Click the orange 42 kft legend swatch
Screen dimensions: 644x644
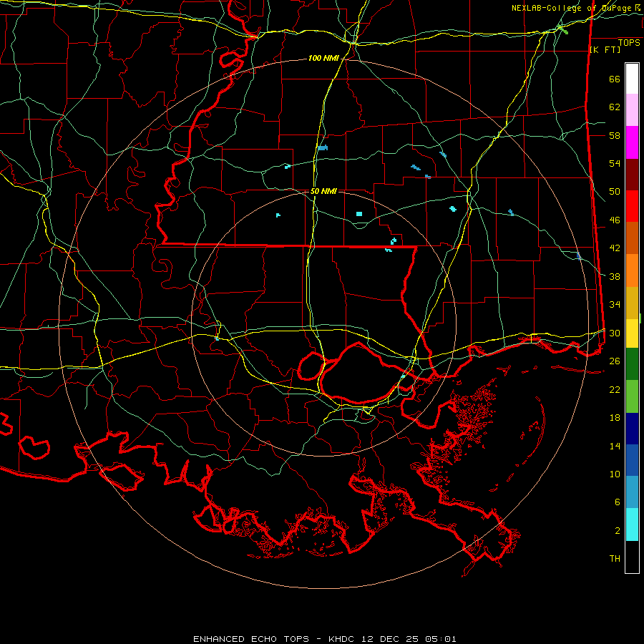pos(632,270)
